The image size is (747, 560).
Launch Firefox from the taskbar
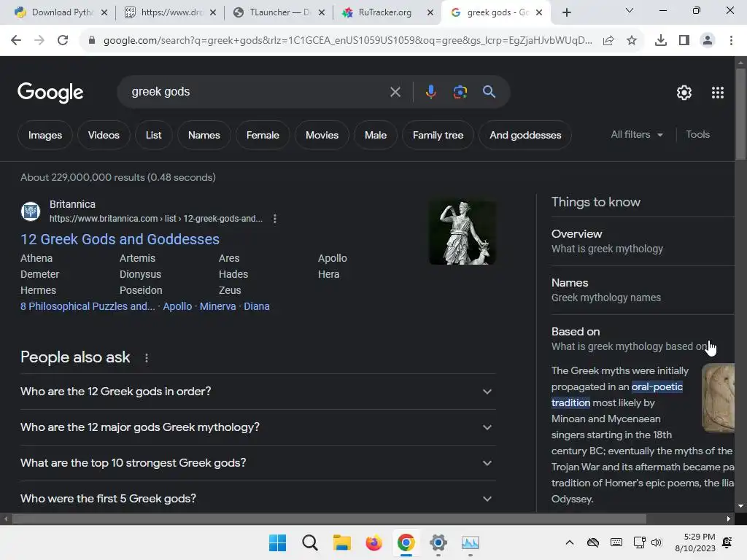[374, 542]
